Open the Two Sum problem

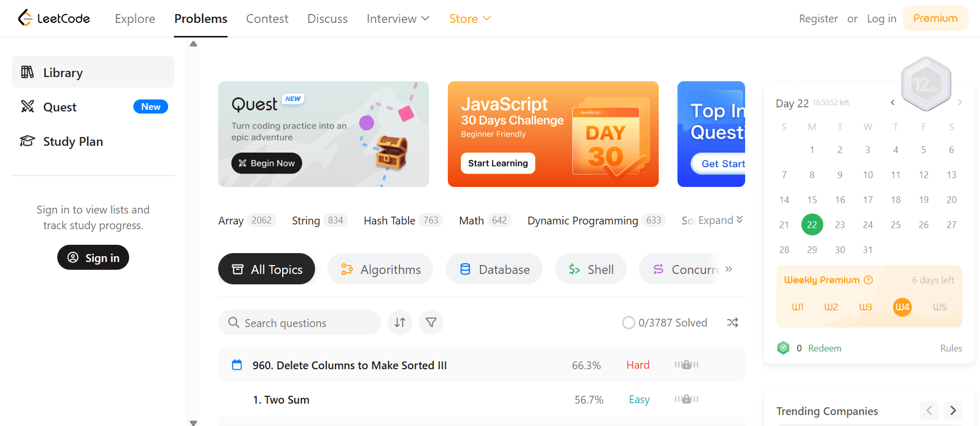(x=281, y=399)
